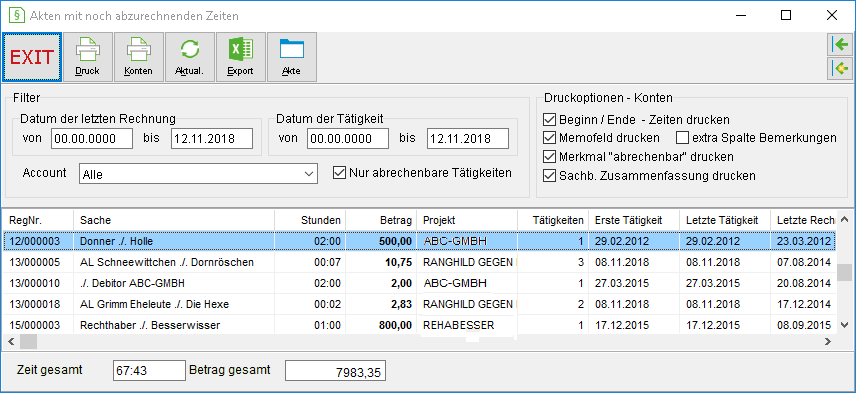Image resolution: width=856 pixels, height=394 pixels.
Task: Enable 'extra Spalte Bemerkungen' checkbox
Action: point(682,138)
